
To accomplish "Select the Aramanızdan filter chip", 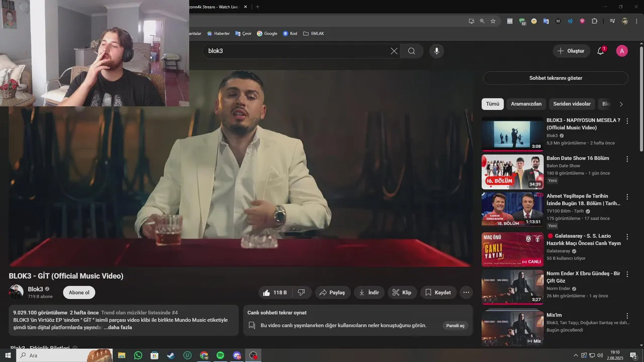I will click(x=526, y=104).
